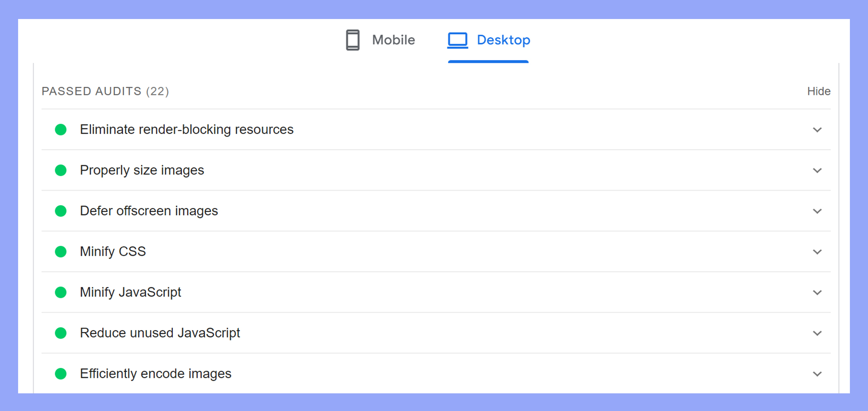Click the Efficiently encode images title text
Screen dimensions: 868x411
pos(156,373)
